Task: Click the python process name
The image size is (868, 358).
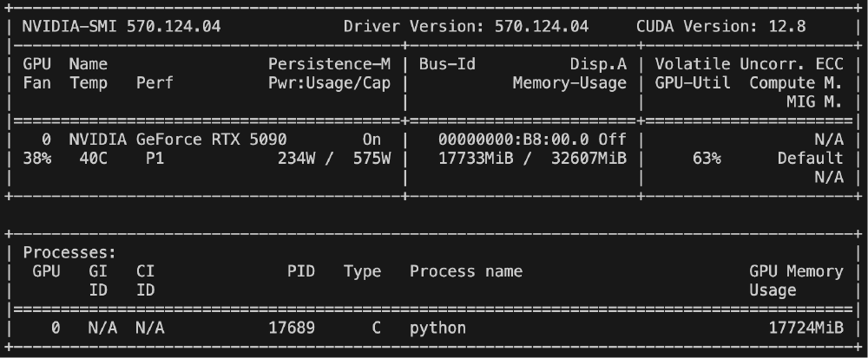Action: point(437,329)
